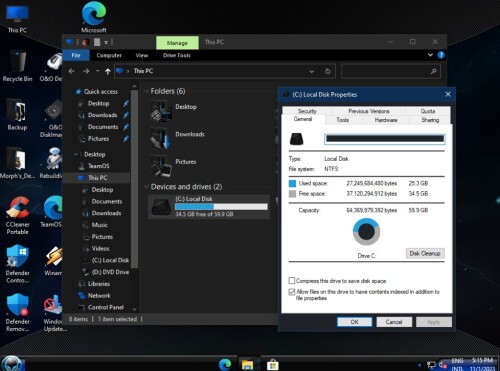Collapse the Devices and drives (2) group

tap(146, 187)
